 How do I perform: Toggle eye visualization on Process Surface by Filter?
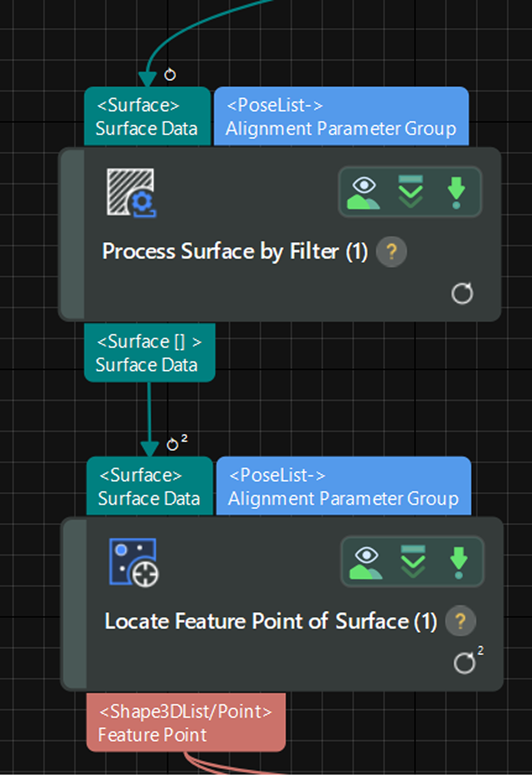point(364,192)
